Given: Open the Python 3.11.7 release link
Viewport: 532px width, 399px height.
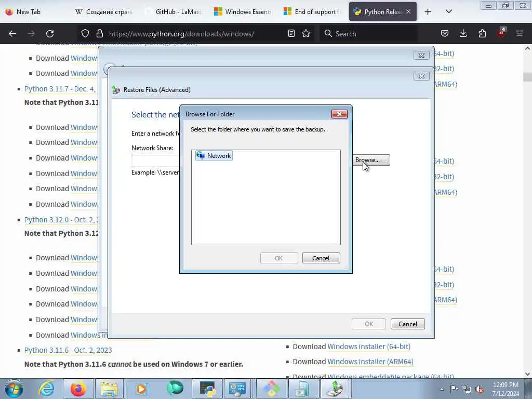Looking at the screenshot, I should [60, 89].
